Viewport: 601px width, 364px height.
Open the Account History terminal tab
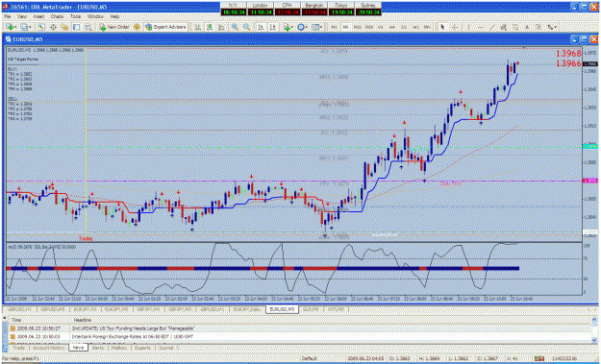[49, 348]
